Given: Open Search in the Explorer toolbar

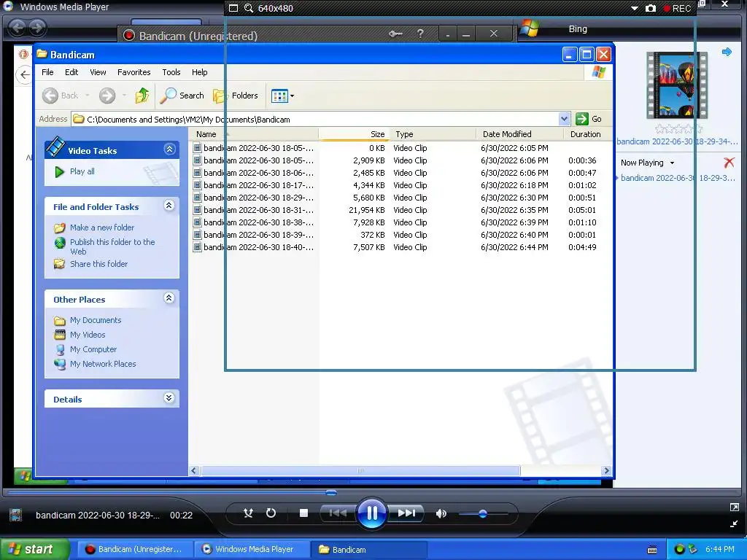Looking at the screenshot, I should coord(182,96).
